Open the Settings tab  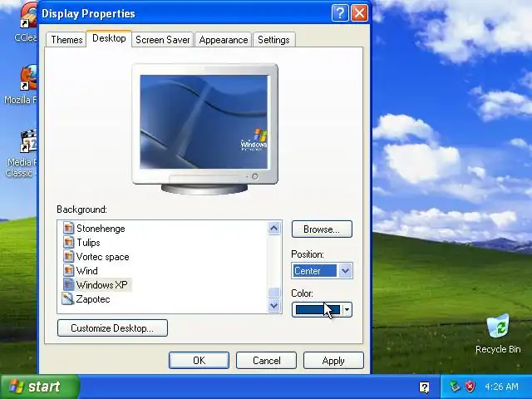click(x=273, y=40)
